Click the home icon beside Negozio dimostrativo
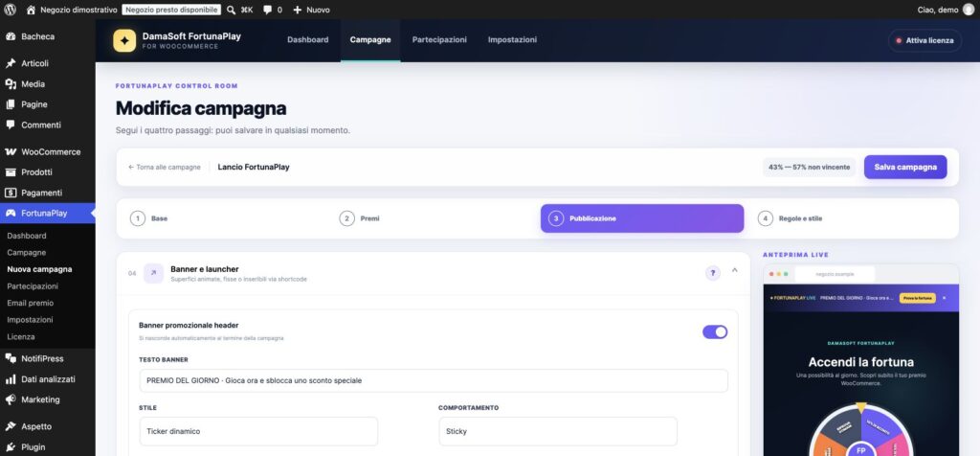Screen dimensions: 980x456 pos(31,10)
